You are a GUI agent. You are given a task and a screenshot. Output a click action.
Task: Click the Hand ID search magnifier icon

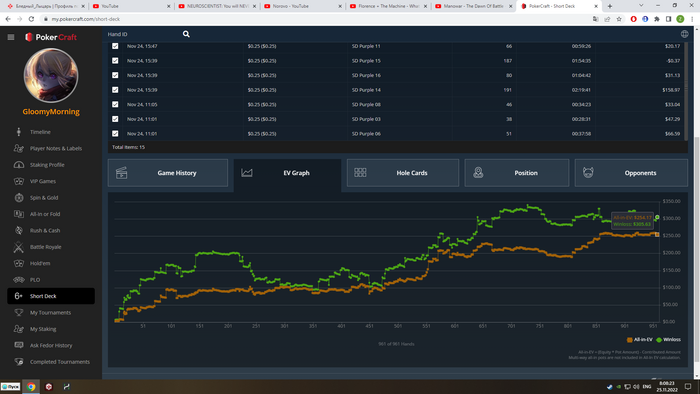(186, 34)
